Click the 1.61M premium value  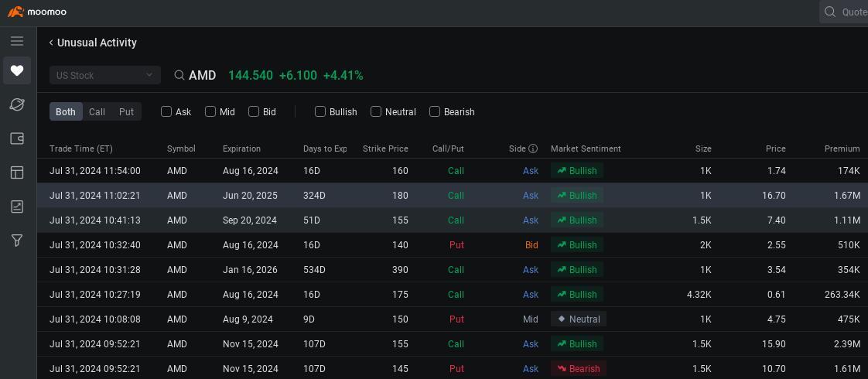click(x=847, y=368)
